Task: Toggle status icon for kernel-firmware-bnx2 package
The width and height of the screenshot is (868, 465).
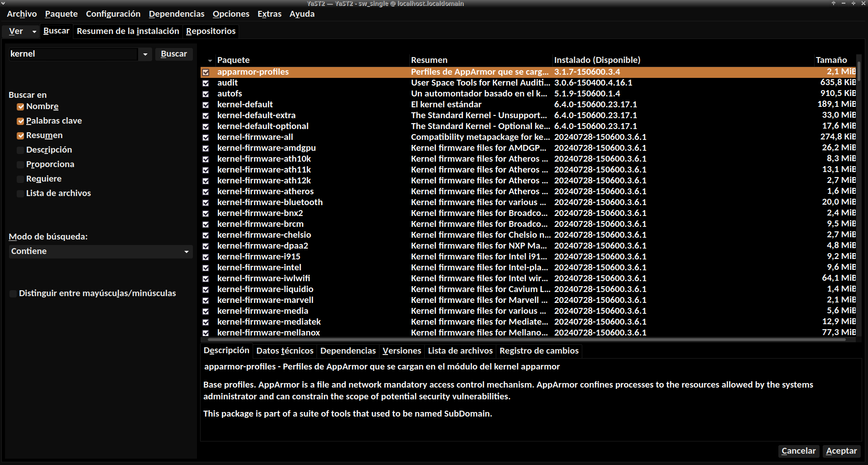Action: (206, 213)
